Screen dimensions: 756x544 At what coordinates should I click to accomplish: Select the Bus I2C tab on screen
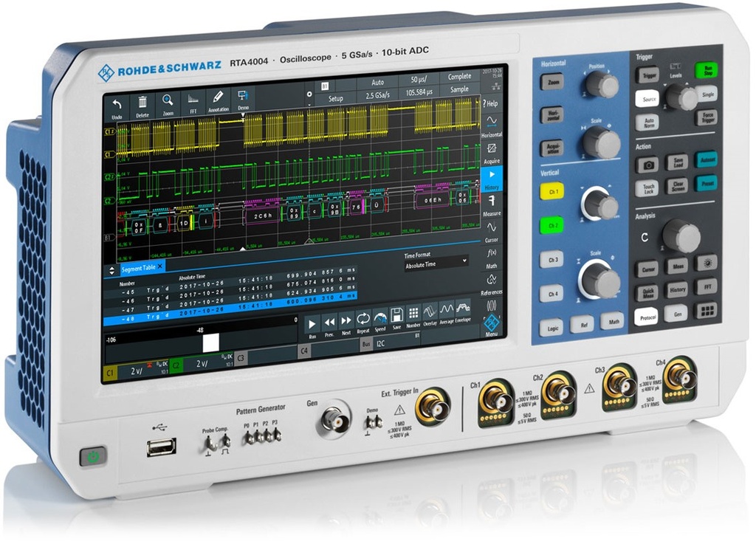click(x=391, y=342)
